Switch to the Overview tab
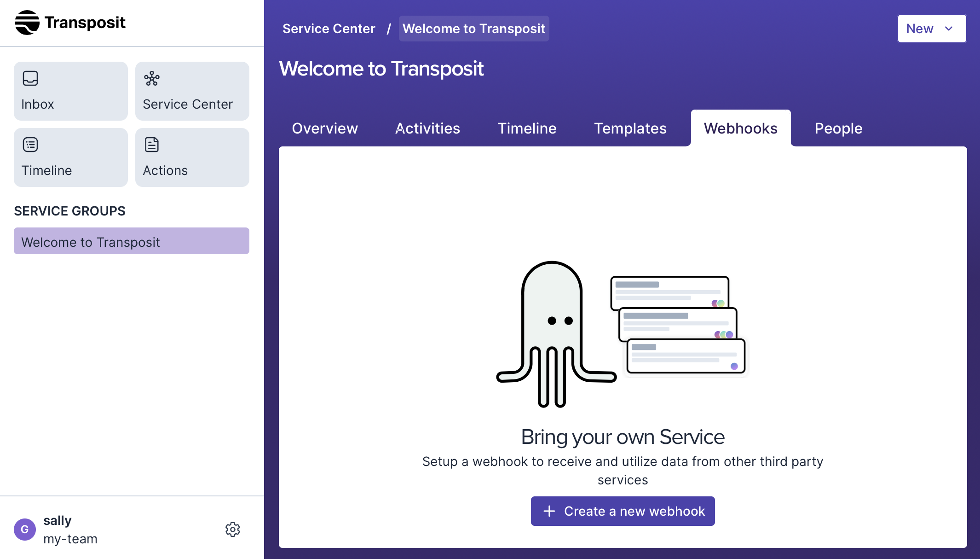 click(325, 128)
